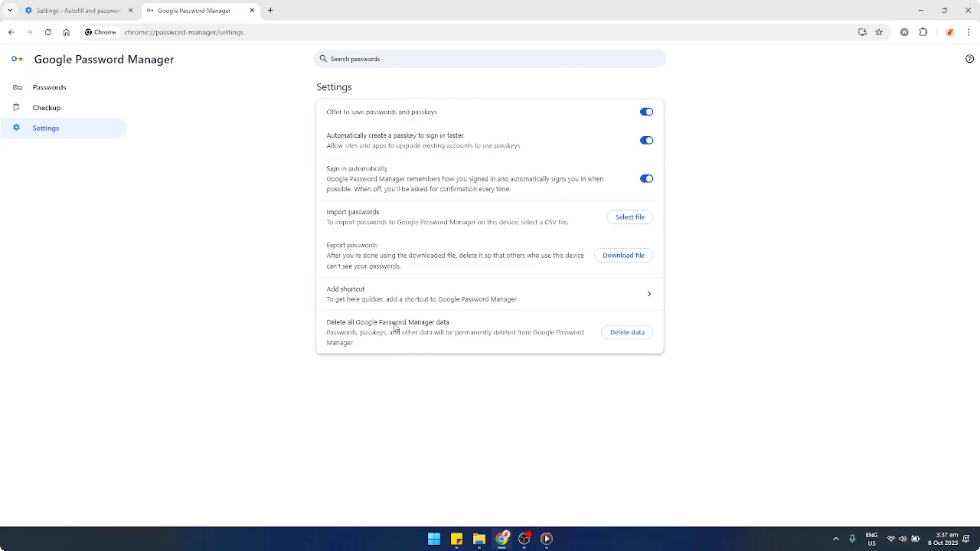Open the Wi-Fi network tray icon
980x551 pixels.
891,539
